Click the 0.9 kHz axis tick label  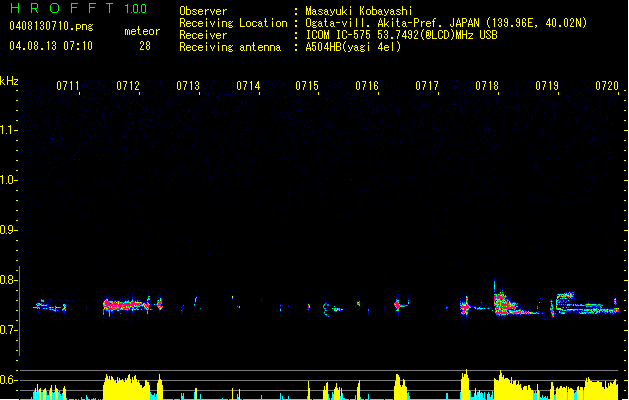click(8, 230)
